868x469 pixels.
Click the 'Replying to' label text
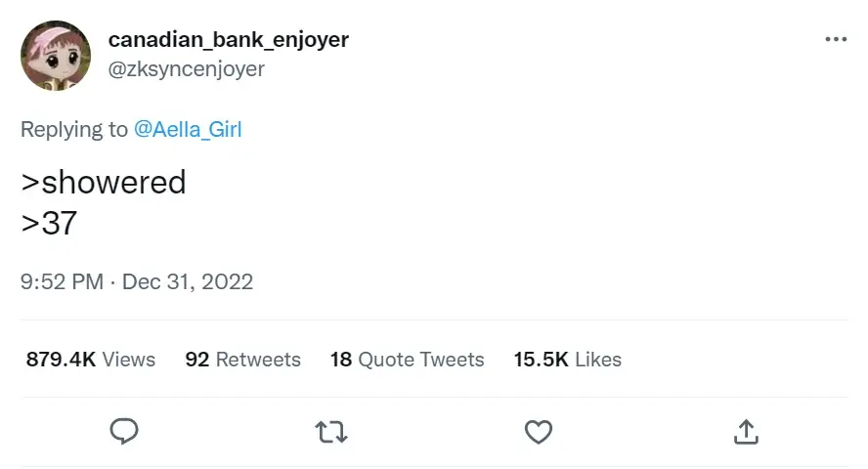[x=74, y=129]
